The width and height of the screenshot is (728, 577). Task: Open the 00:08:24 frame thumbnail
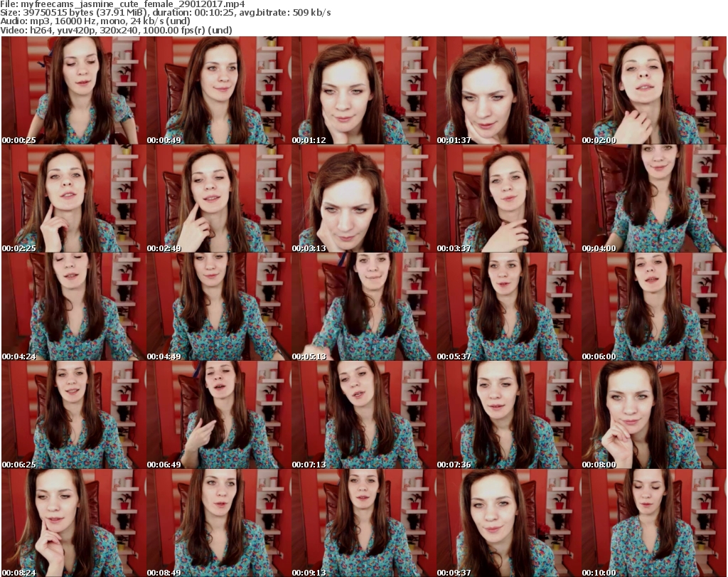click(73, 523)
